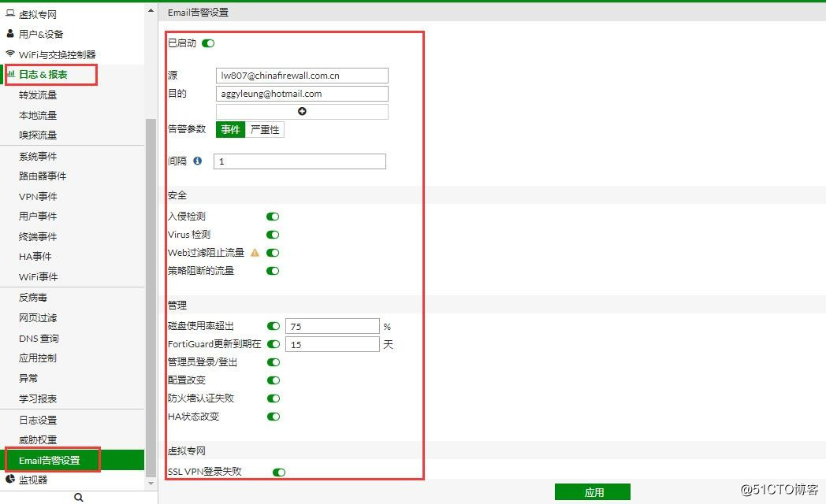Toggle 磁盘使用率超出 switch

coord(273,326)
